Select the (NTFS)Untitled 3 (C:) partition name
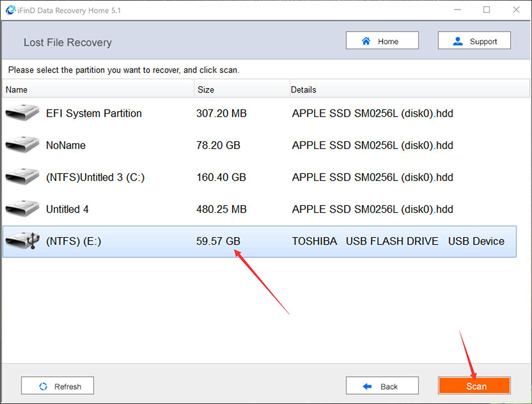Viewport: 532px width, 404px height. pos(95,177)
